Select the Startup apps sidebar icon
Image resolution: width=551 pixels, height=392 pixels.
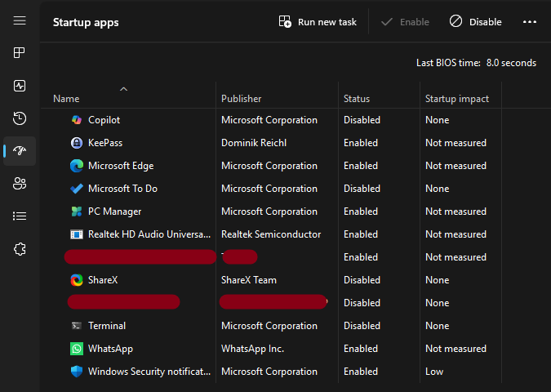pos(20,151)
